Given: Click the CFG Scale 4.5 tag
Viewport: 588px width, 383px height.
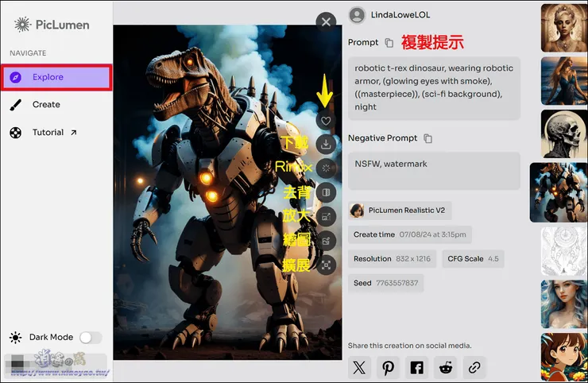Looking at the screenshot, I should 473,259.
